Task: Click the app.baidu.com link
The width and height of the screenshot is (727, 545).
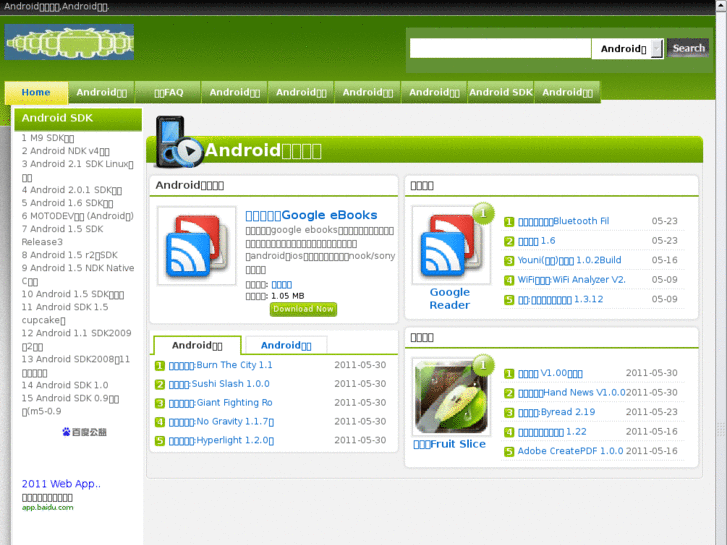Action: [47, 507]
